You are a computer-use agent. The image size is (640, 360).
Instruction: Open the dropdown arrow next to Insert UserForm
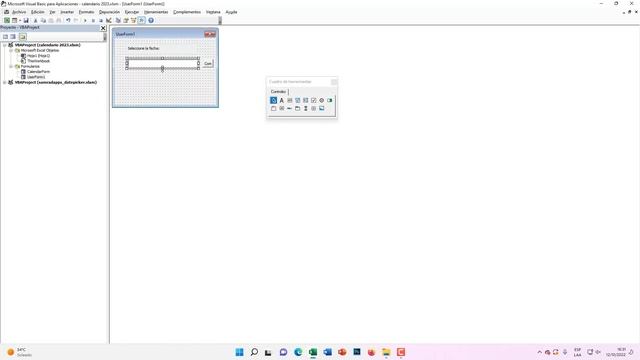click(x=20, y=20)
